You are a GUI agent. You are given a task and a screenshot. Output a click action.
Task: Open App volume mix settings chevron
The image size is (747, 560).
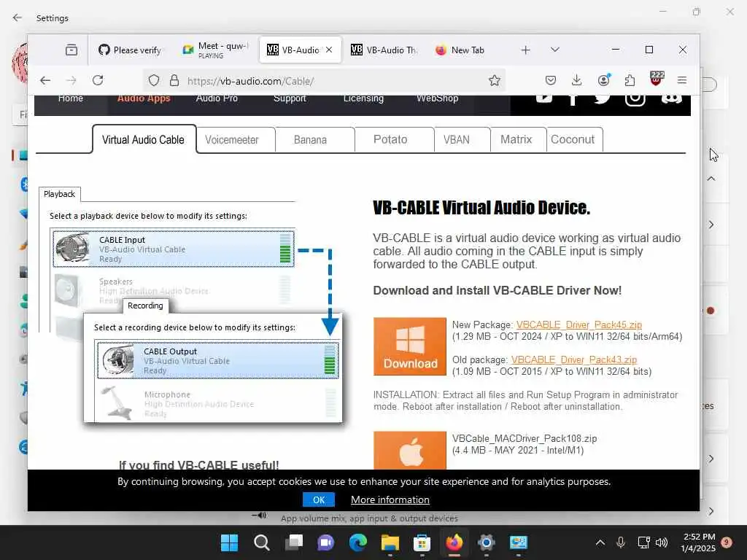tap(711, 511)
